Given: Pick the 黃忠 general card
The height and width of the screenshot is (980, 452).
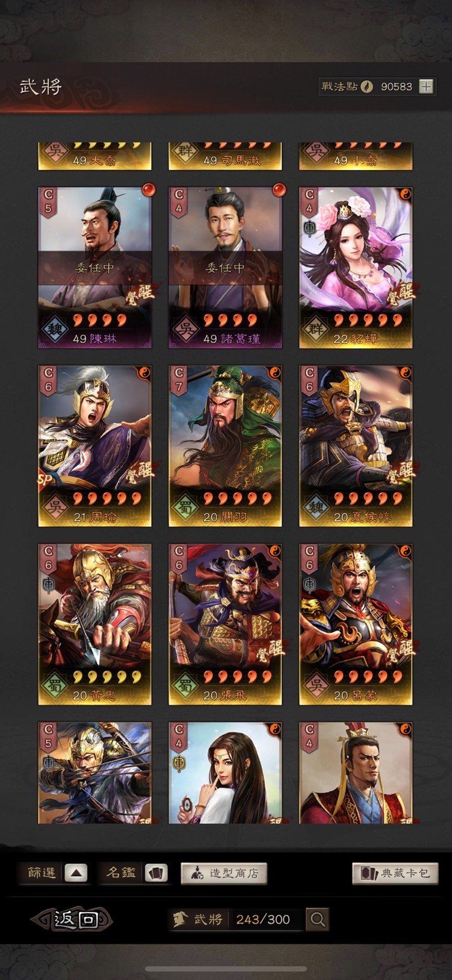Looking at the screenshot, I should (x=95, y=624).
